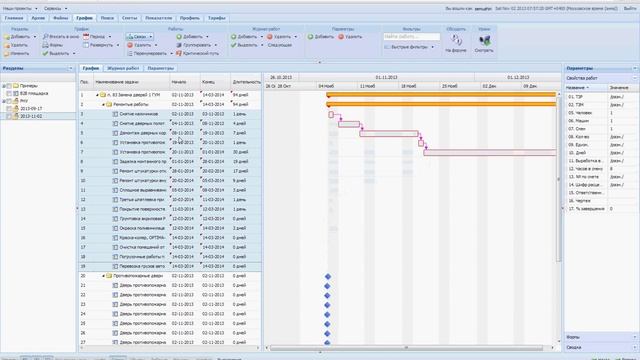Click the folder icon of Ремонтные работы row
The width and height of the screenshot is (640, 360).
point(109,104)
